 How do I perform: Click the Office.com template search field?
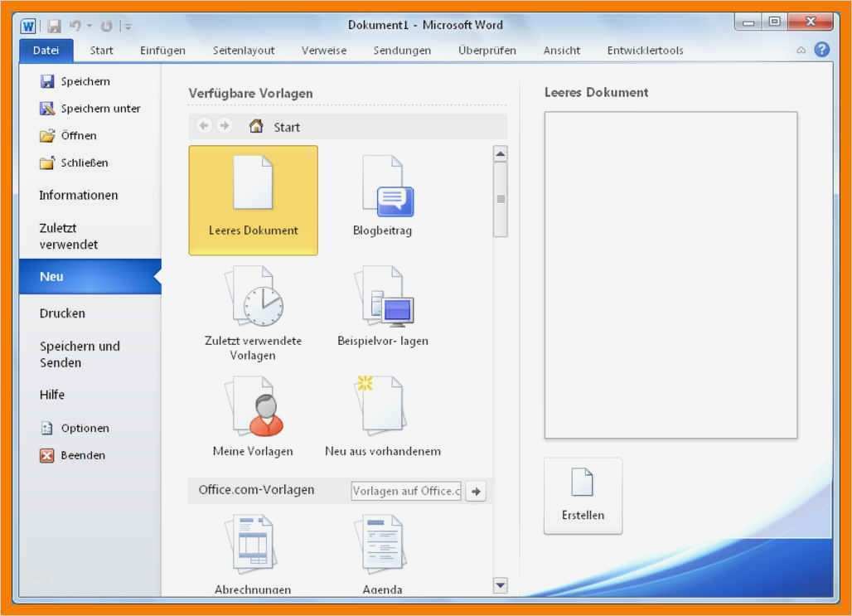coord(406,491)
